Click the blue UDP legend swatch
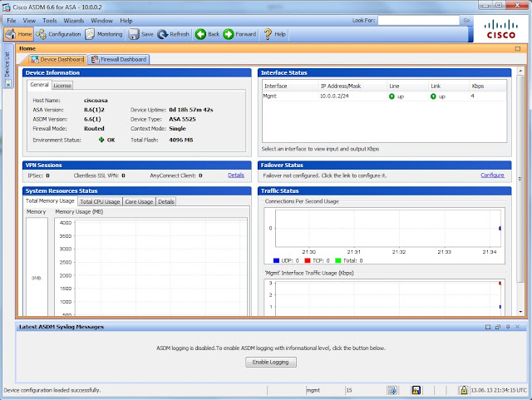The height and width of the screenshot is (400, 532). pyautogui.click(x=276, y=261)
